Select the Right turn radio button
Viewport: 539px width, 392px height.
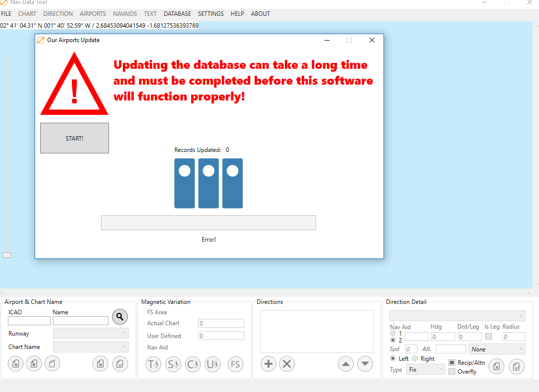tap(415, 359)
